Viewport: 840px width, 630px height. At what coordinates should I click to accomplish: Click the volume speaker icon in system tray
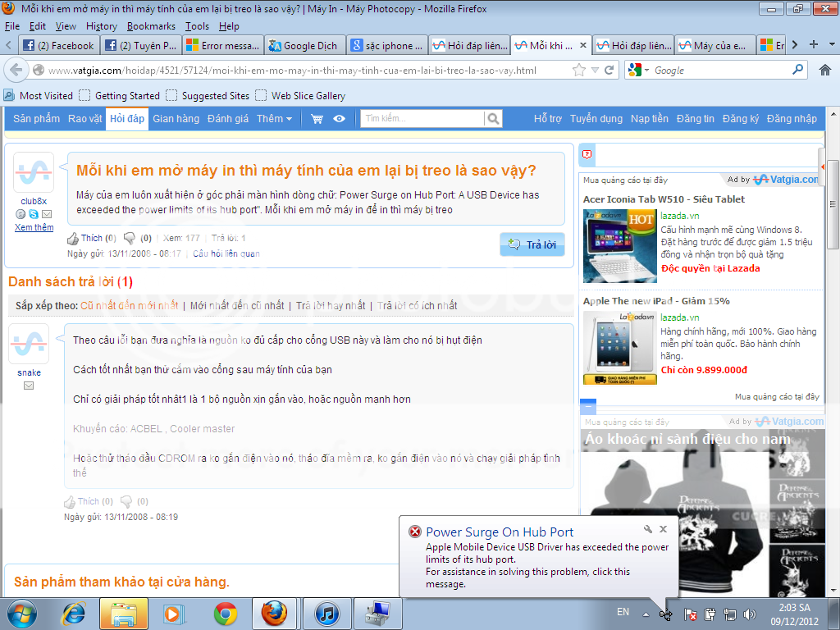[749, 614]
